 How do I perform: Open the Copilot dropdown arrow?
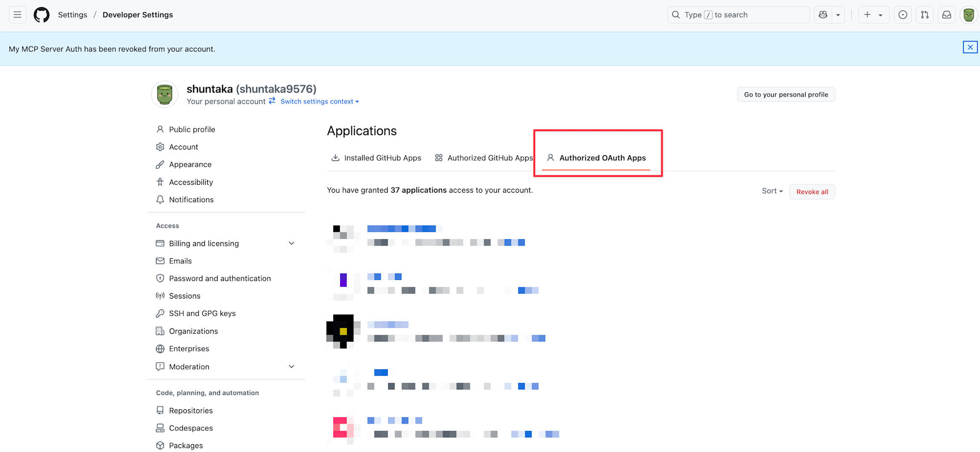pos(838,15)
